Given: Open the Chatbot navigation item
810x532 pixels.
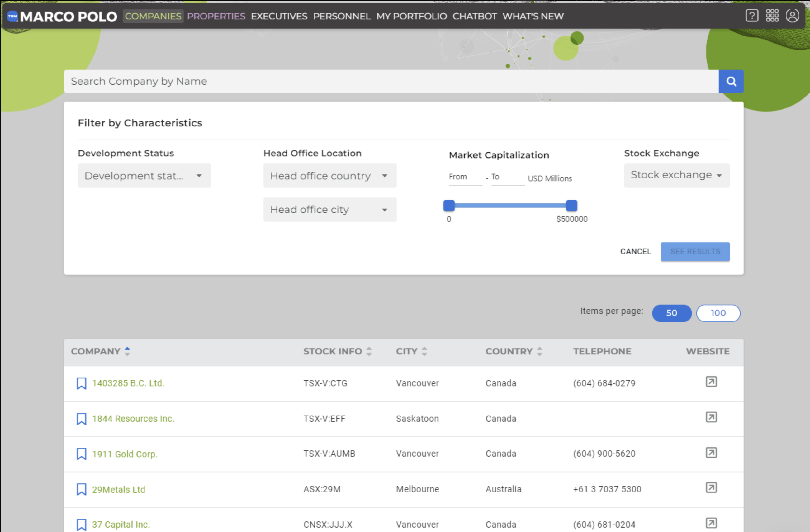Looking at the screenshot, I should (474, 16).
